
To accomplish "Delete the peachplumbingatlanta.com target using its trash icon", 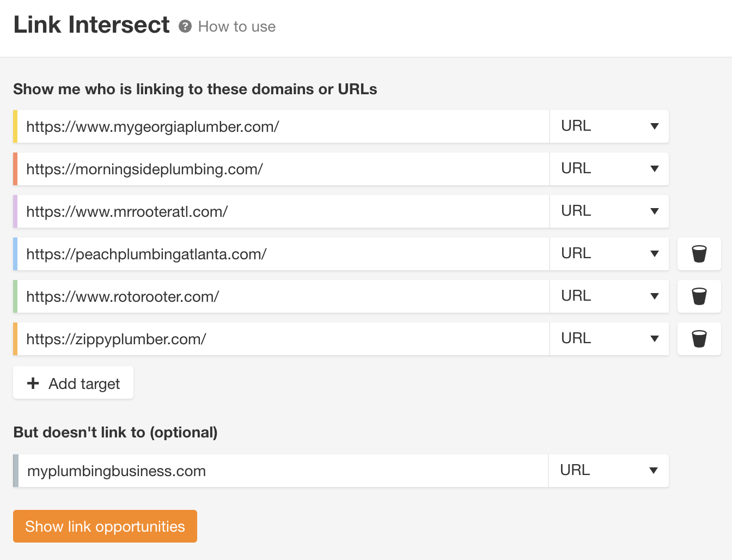I will [x=699, y=253].
